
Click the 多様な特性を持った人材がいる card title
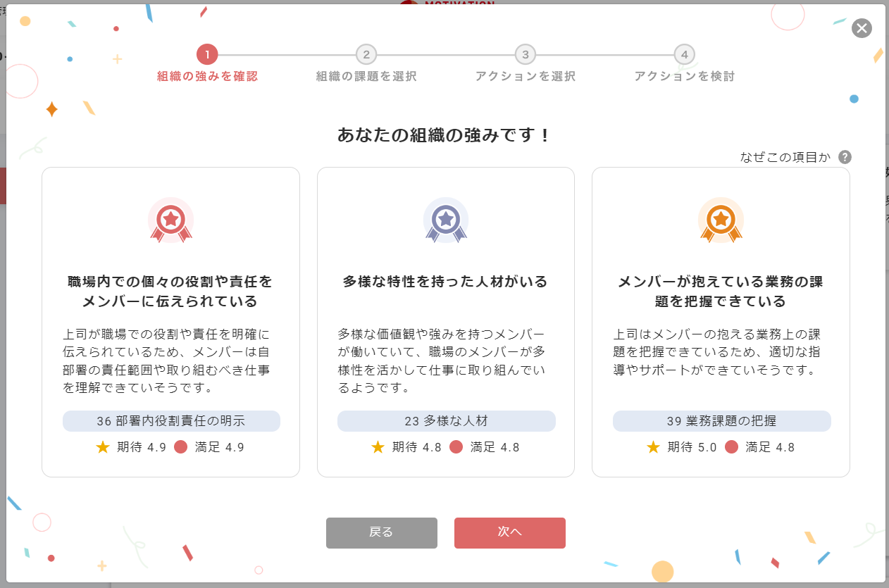445,282
